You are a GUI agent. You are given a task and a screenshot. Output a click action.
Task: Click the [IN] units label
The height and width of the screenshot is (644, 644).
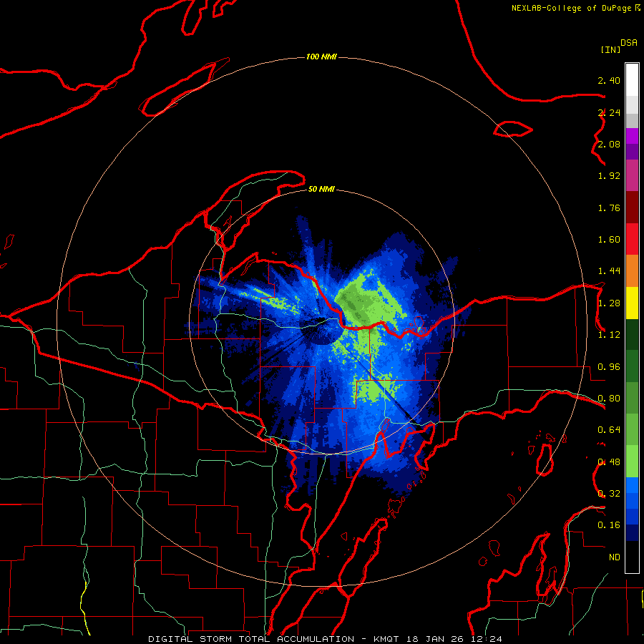point(610,49)
